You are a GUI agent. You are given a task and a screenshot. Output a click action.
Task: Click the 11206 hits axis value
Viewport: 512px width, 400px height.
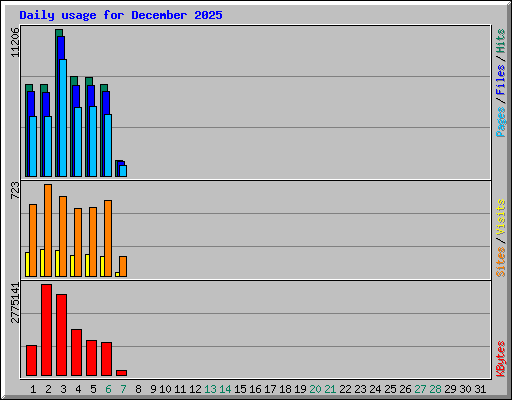click(x=15, y=42)
